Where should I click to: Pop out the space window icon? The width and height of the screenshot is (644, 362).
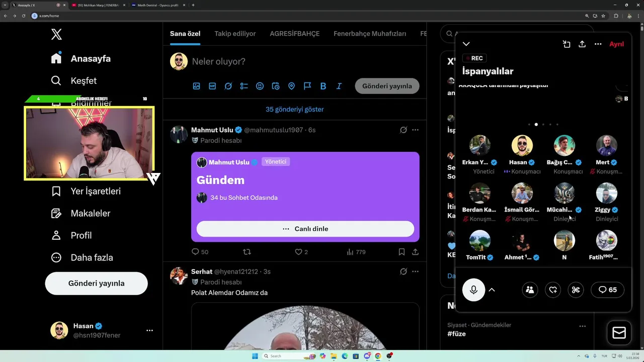point(567,44)
